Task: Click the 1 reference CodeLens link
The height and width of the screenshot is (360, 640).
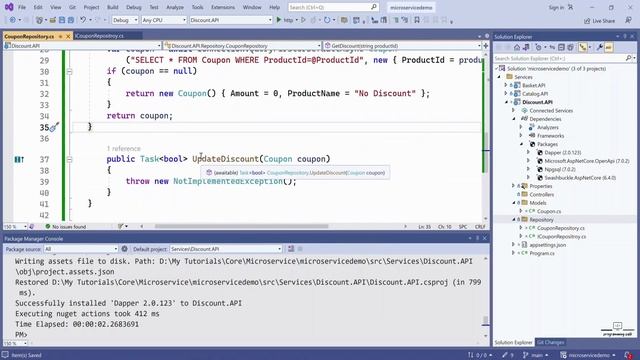Action: click(x=124, y=149)
